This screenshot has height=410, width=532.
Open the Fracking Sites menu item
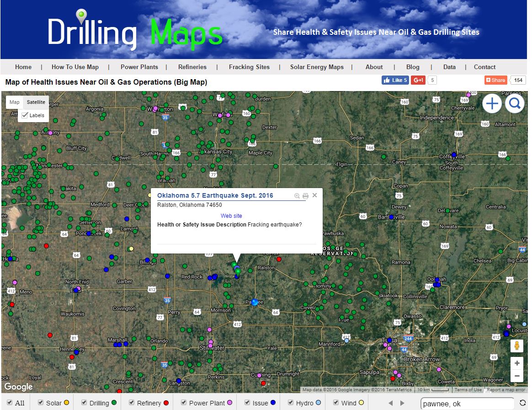(x=249, y=67)
